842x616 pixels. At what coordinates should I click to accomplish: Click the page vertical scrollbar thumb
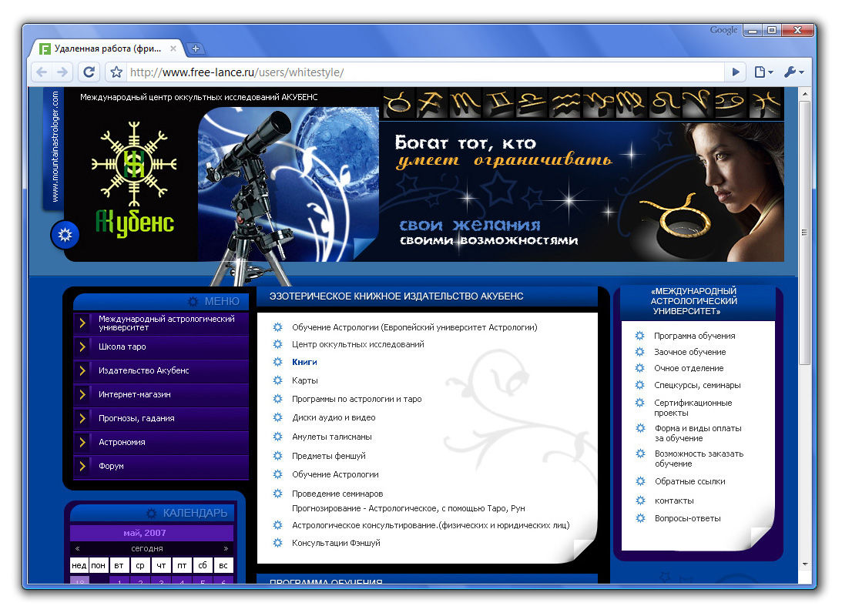[804, 233]
